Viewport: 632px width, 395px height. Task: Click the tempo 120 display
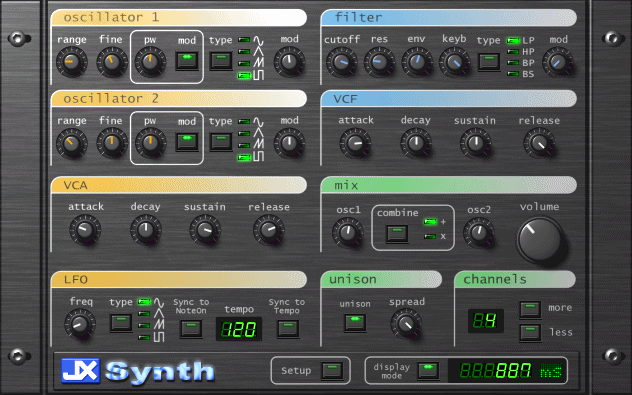[239, 329]
